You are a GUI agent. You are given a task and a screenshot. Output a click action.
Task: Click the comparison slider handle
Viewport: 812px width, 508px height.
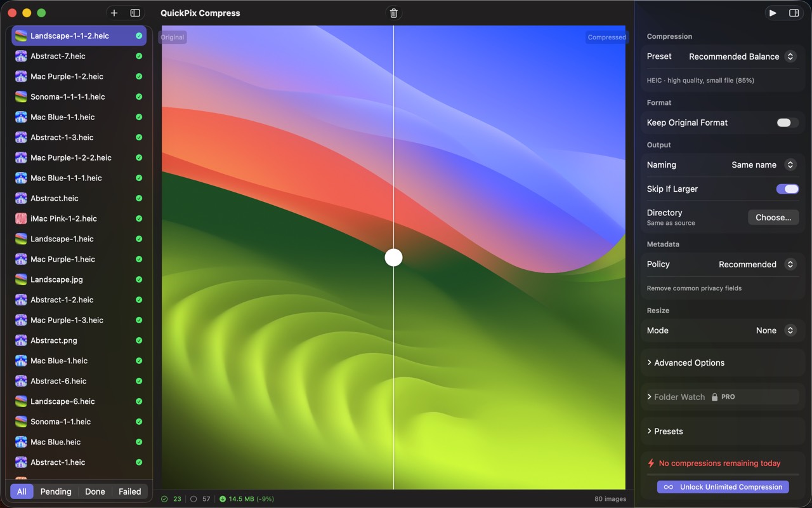click(x=394, y=257)
